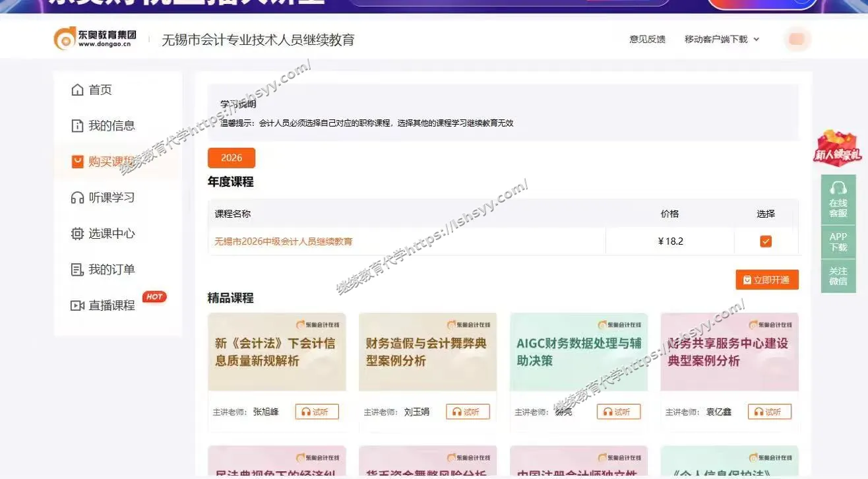This screenshot has width=868, height=479.
Task: Click the 选择 column header
Action: pos(766,214)
